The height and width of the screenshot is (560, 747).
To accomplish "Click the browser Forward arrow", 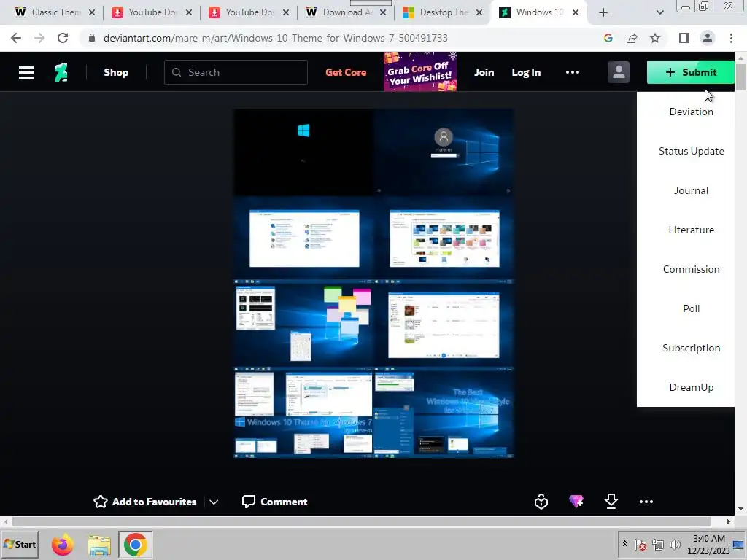I will coord(39,38).
